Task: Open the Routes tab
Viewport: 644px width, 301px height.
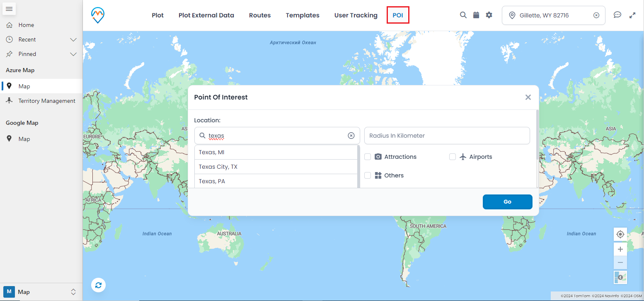Action: click(x=260, y=15)
